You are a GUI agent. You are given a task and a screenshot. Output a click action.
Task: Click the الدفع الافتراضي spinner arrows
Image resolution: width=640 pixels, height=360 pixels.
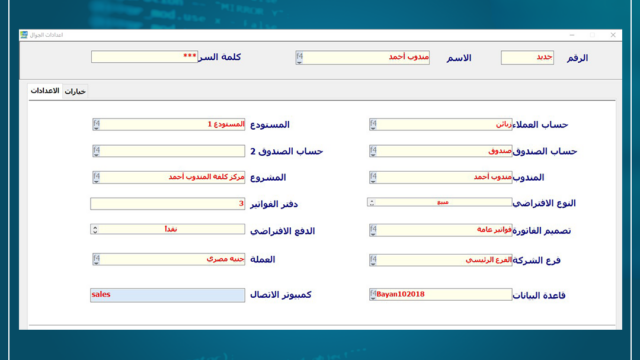point(95,229)
